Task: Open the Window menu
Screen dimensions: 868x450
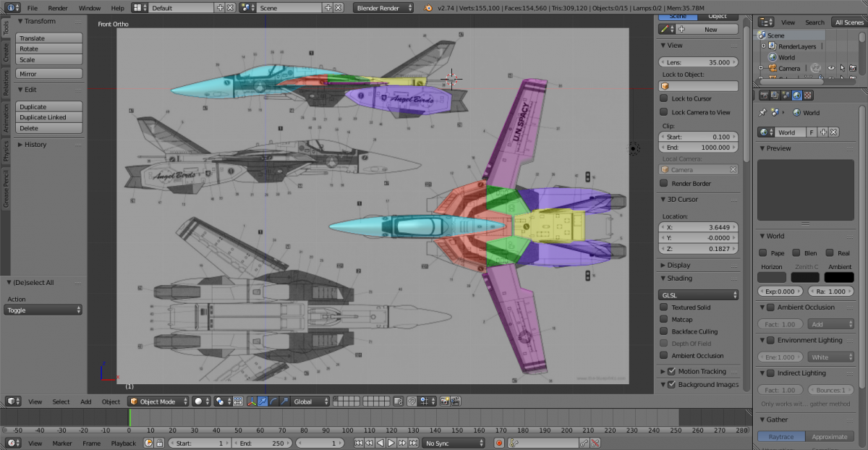Action: click(90, 7)
